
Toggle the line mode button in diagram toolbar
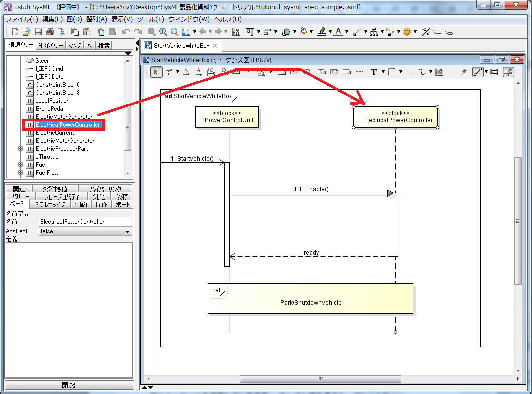478,72
